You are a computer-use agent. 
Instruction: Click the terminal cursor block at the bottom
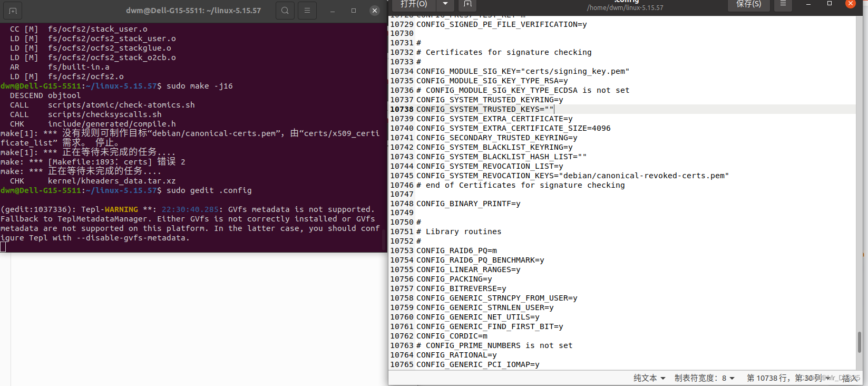click(3, 247)
